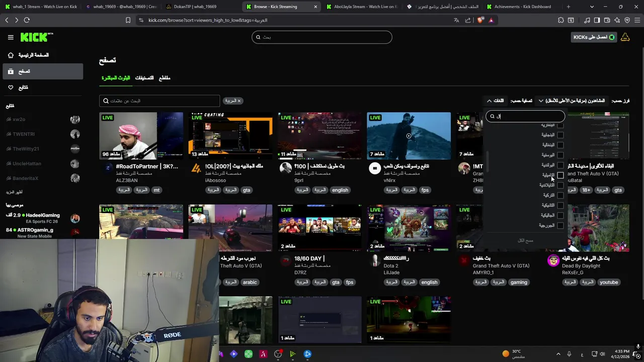The height and width of the screenshot is (362, 644).
Task: Open Brave music playlist icon
Action: [587, 20]
